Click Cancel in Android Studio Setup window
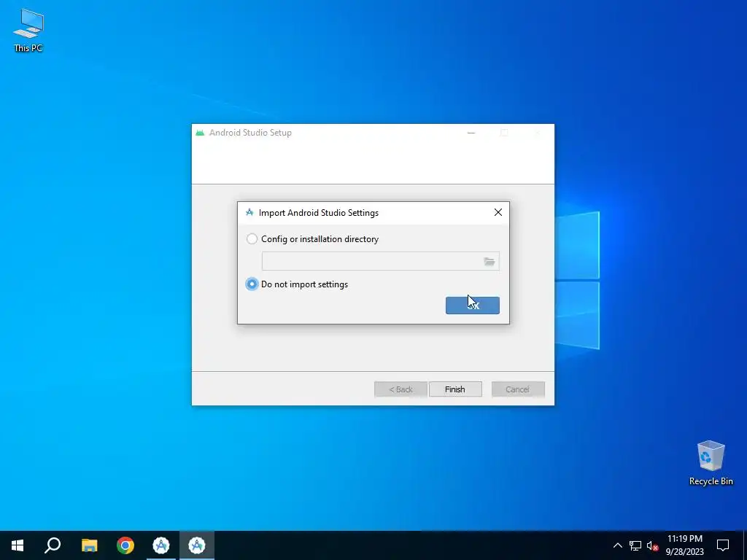747x560 pixels. point(517,389)
